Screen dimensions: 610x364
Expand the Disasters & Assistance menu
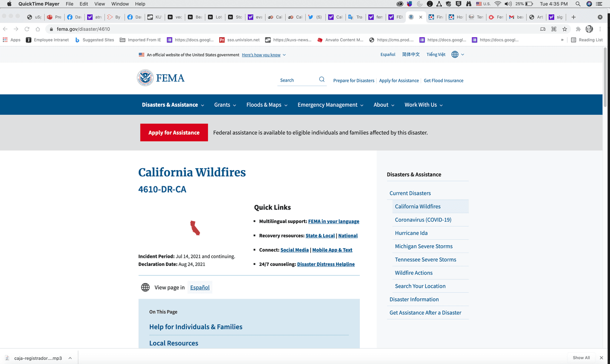pyautogui.click(x=173, y=105)
